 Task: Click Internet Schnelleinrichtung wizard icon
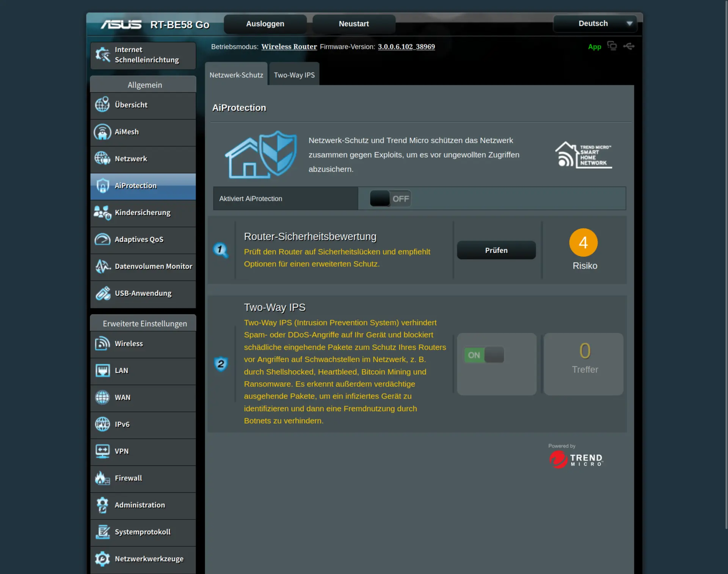(102, 55)
